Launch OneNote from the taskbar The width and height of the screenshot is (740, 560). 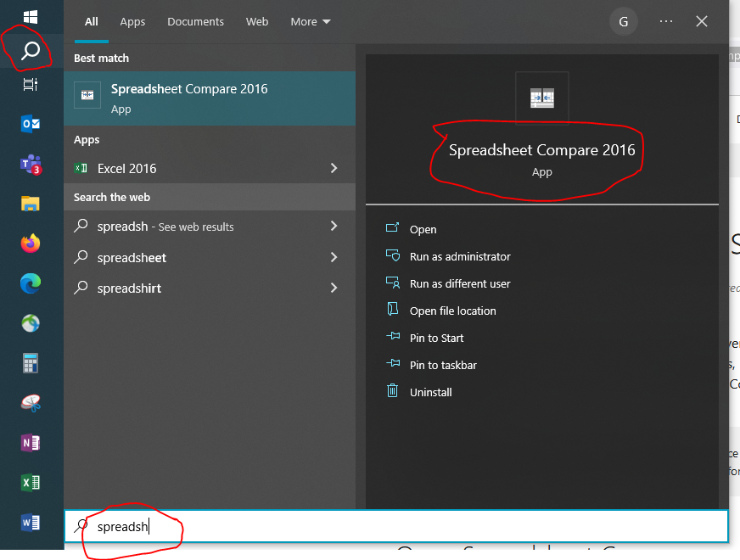[31, 443]
